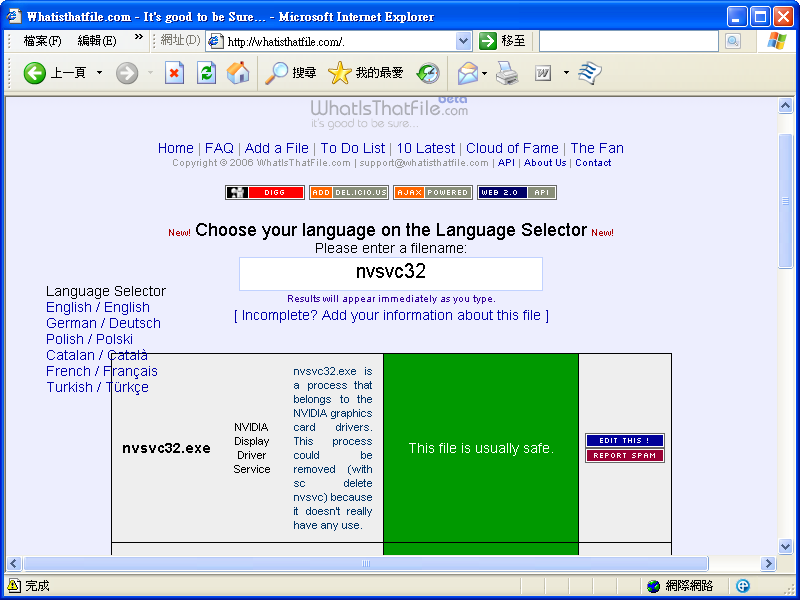The width and height of the screenshot is (800, 600).
Task: Open the FAQ link
Action: (x=219, y=148)
